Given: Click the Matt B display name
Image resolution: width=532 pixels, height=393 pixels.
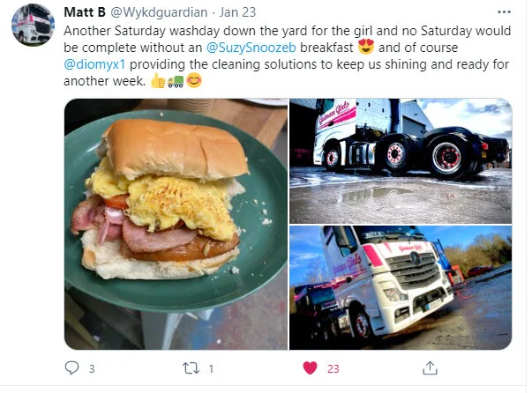Looking at the screenshot, I should tap(85, 12).
